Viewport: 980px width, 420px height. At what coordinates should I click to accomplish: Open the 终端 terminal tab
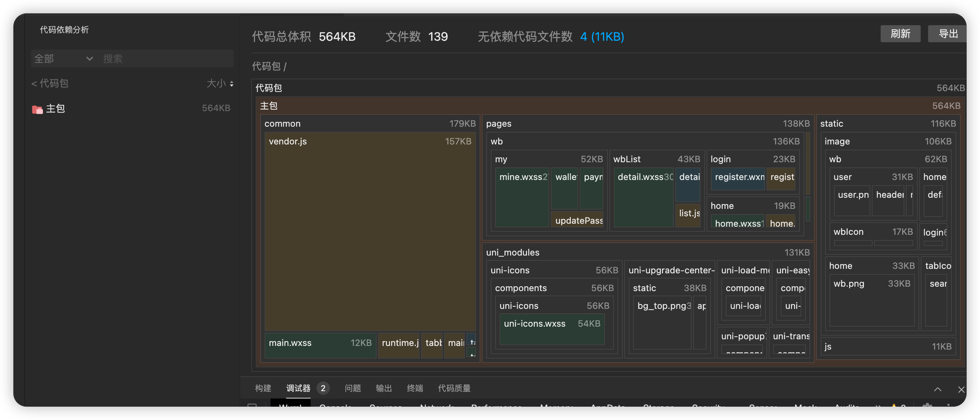pyautogui.click(x=415, y=388)
